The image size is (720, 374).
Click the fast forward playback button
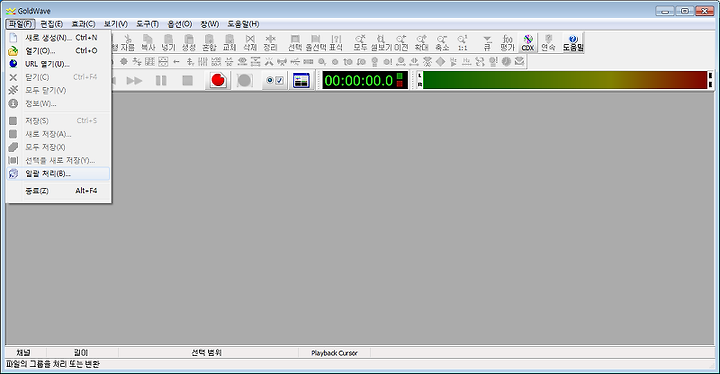[x=135, y=80]
